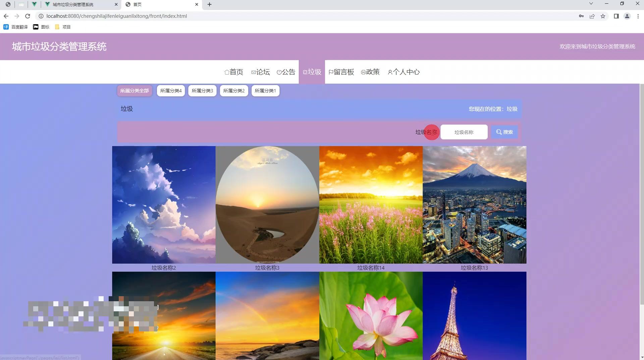This screenshot has width=644, height=360.
Task: Expand the browser profile menu
Action: point(628,16)
